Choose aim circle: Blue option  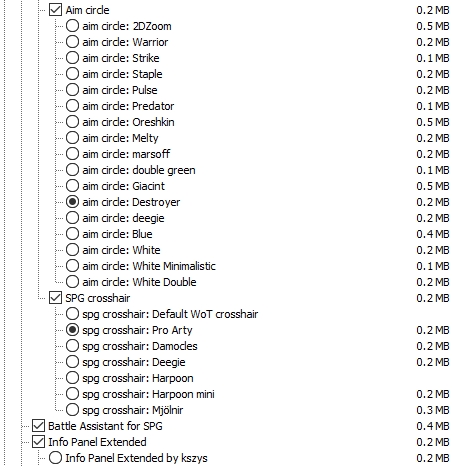(72, 234)
